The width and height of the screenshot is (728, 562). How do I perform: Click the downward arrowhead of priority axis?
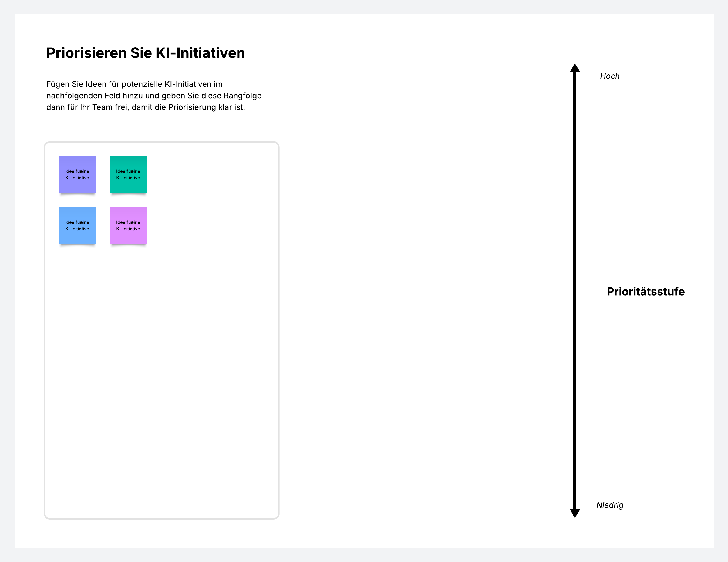coord(575,513)
